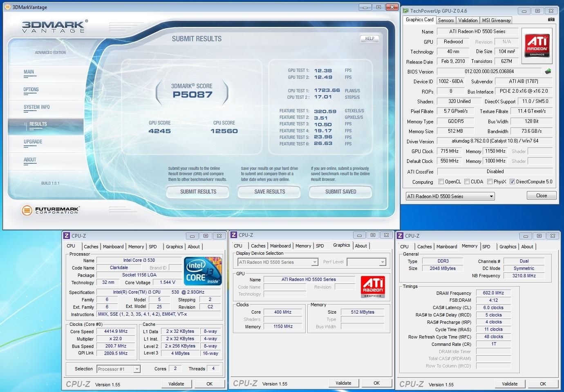Open the GPU selection dropdown in GPU-Z

pyautogui.click(x=450, y=196)
